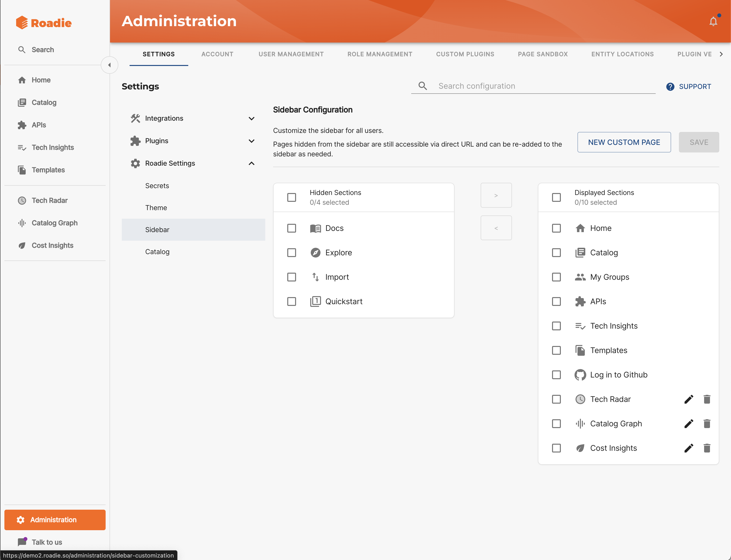The image size is (731, 560).
Task: Click the magnifier icon in Search configuration
Action: coord(422,86)
